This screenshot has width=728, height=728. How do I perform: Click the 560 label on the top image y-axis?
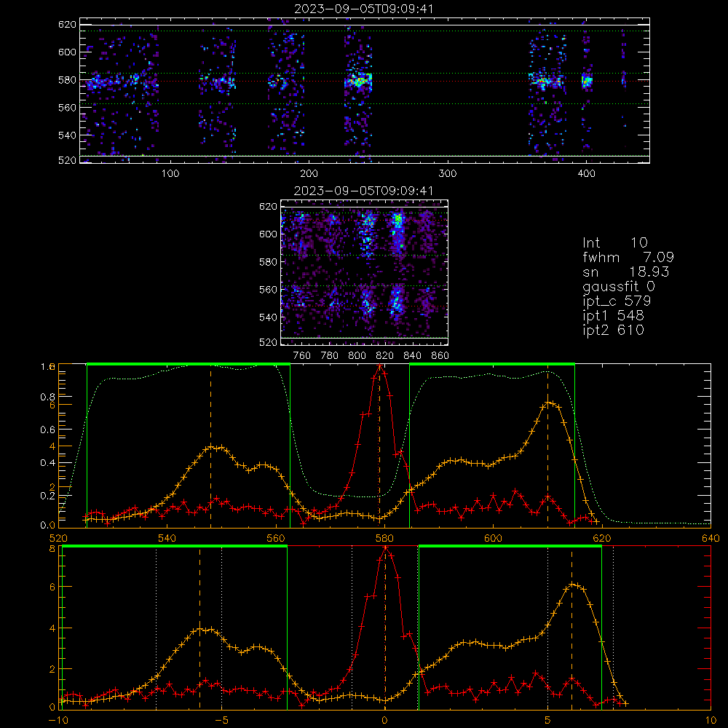(67, 107)
